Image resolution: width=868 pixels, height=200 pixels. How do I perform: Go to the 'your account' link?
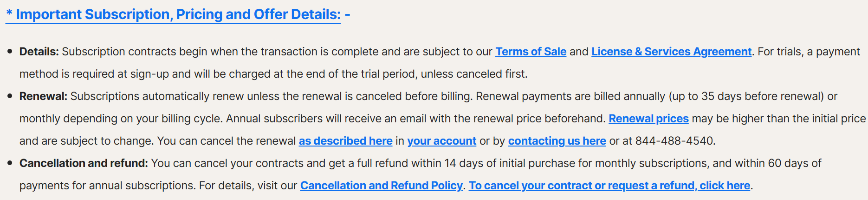[441, 141]
